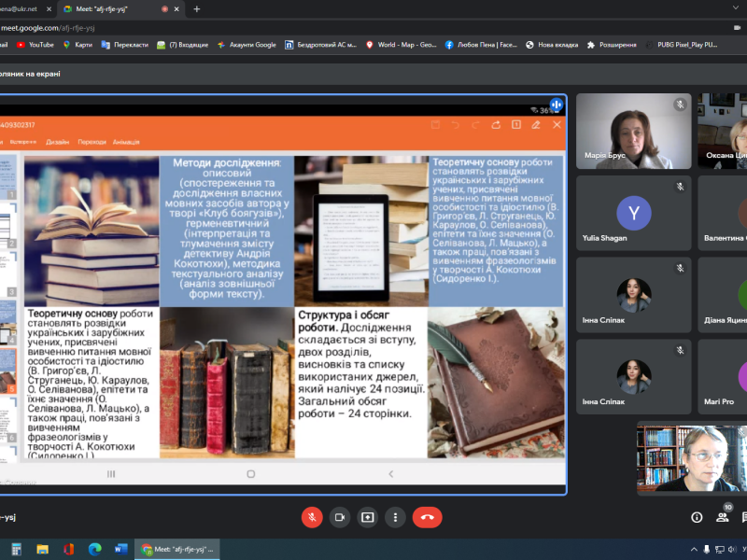This screenshot has width=747, height=560.
Task: Show the participants list icon
Action: (722, 517)
